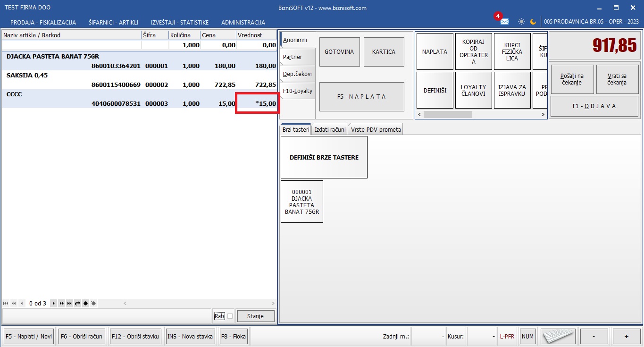Click F6 - Obriši račun button
Screen dimensions: 644x347
tap(82, 337)
